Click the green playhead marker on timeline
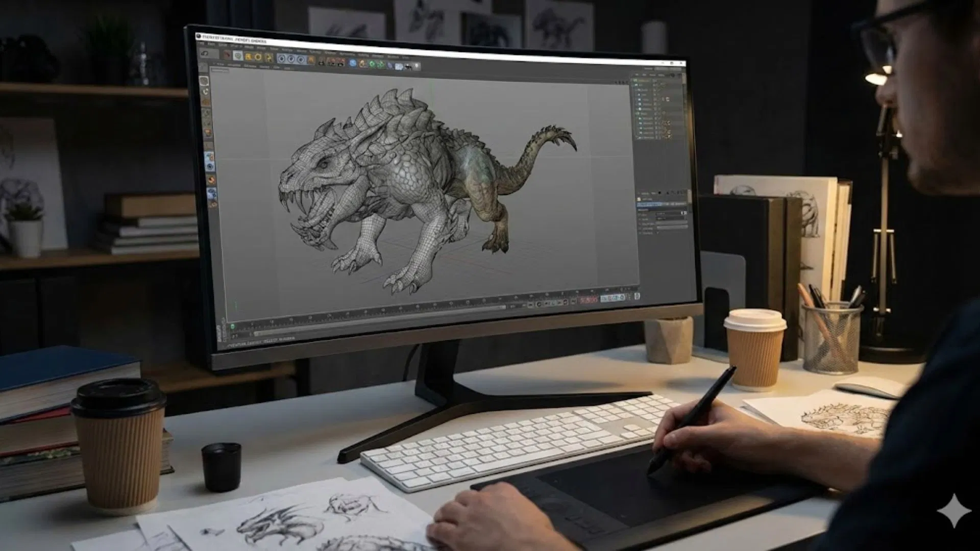 click(x=233, y=326)
